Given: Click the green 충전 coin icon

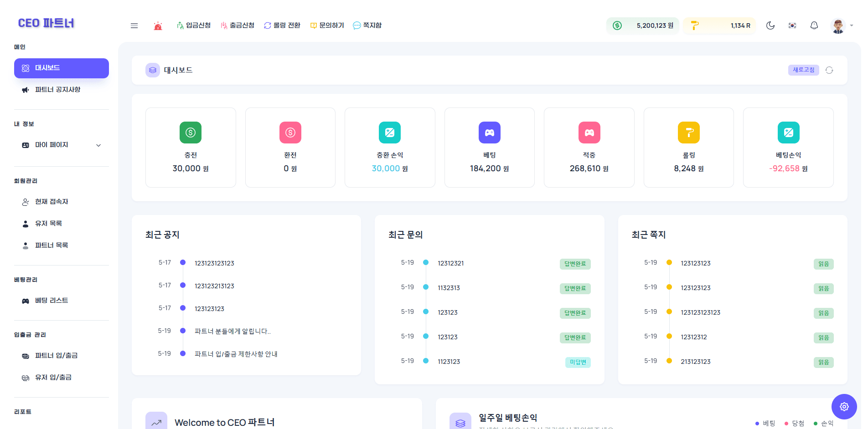Looking at the screenshot, I should point(191,133).
